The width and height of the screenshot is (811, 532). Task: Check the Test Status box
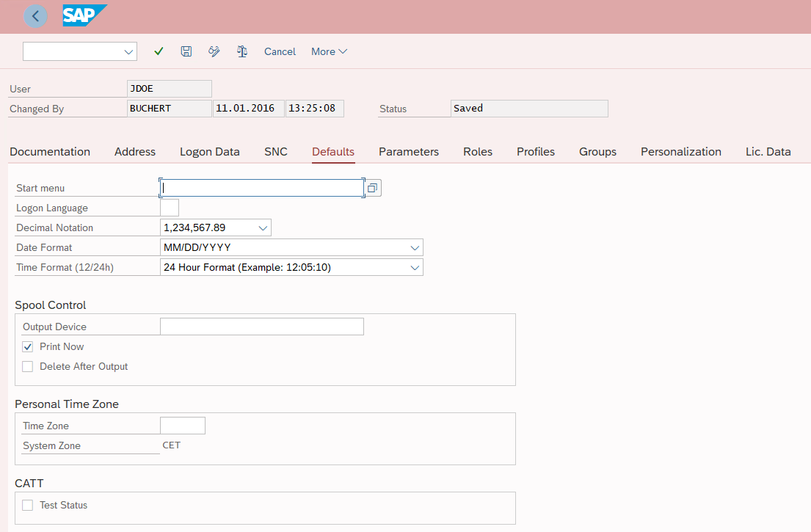pyautogui.click(x=28, y=505)
